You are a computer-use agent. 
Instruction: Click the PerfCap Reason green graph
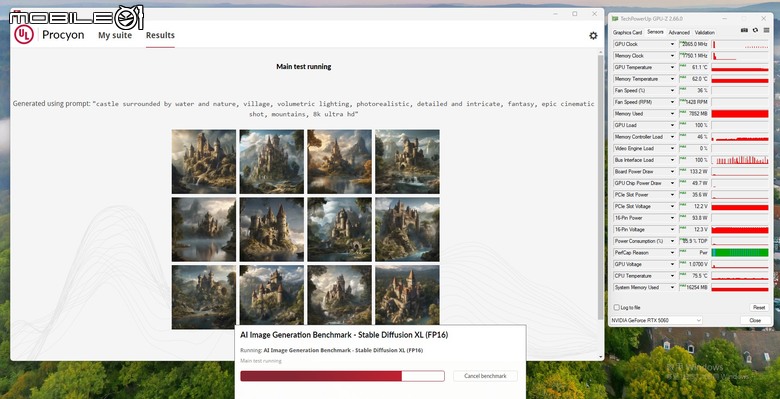[740, 253]
